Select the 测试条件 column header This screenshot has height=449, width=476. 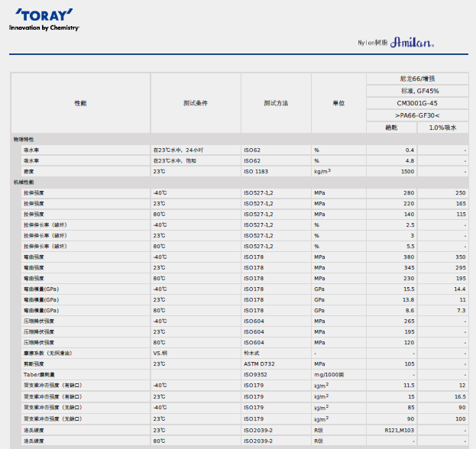tap(196, 103)
